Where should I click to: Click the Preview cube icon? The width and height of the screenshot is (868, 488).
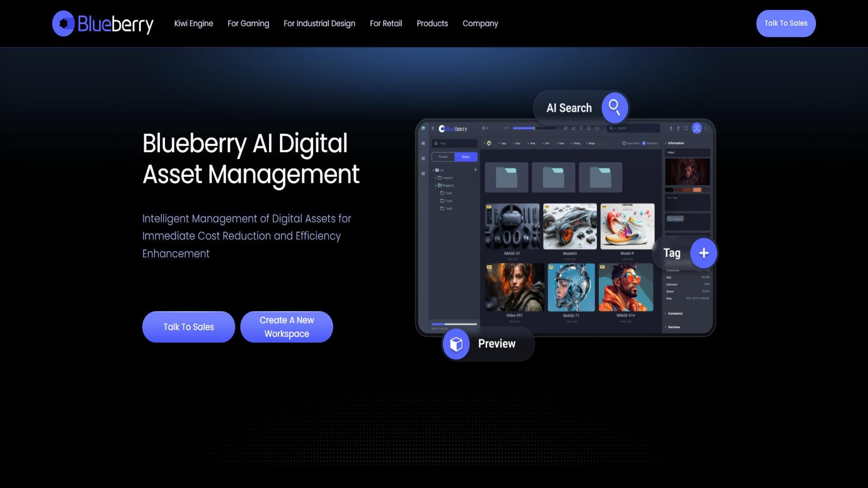456,344
